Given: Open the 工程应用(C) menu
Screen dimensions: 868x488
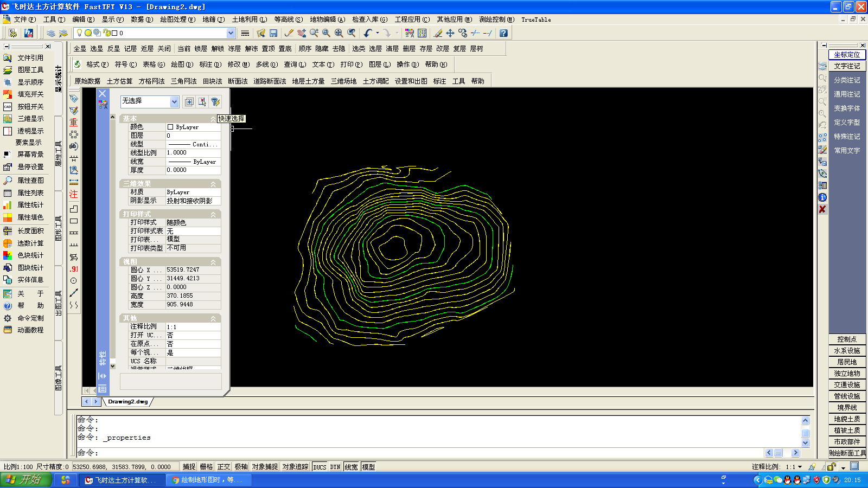Looking at the screenshot, I should point(412,20).
